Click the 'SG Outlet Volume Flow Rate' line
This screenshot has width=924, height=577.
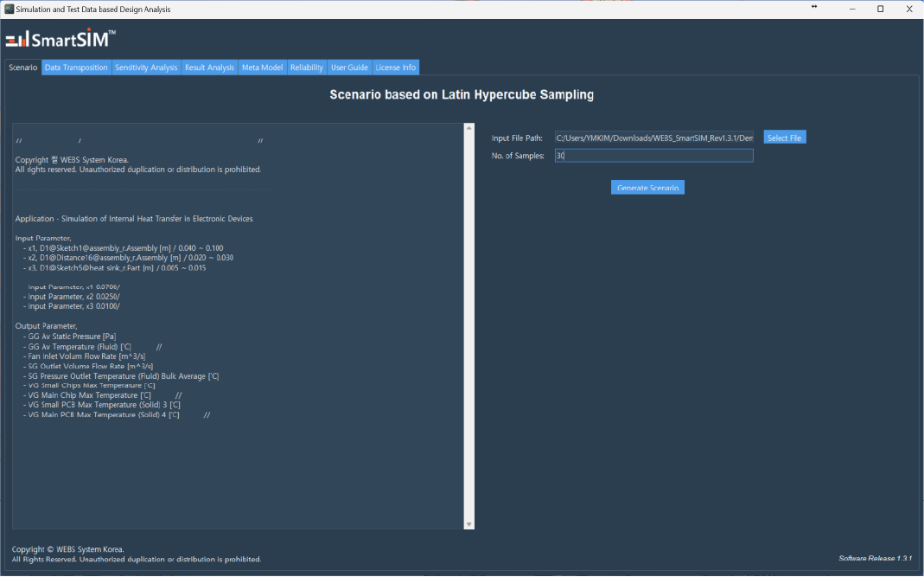pos(88,367)
